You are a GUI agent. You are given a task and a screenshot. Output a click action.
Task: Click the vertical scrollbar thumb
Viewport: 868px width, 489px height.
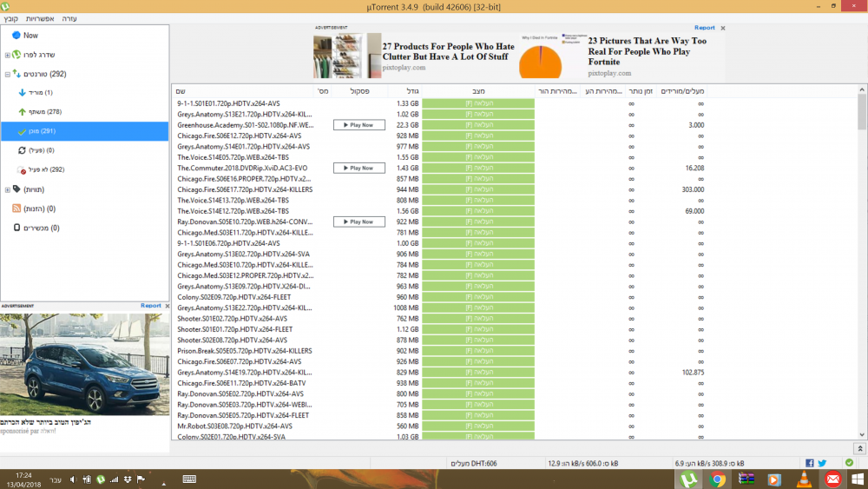(x=862, y=112)
